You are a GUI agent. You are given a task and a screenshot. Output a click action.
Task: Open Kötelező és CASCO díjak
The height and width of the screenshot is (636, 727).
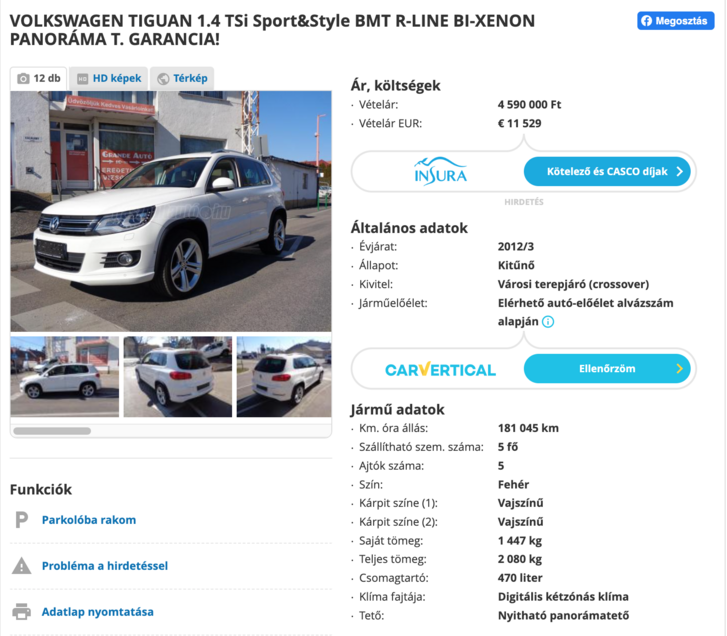pyautogui.click(x=606, y=172)
